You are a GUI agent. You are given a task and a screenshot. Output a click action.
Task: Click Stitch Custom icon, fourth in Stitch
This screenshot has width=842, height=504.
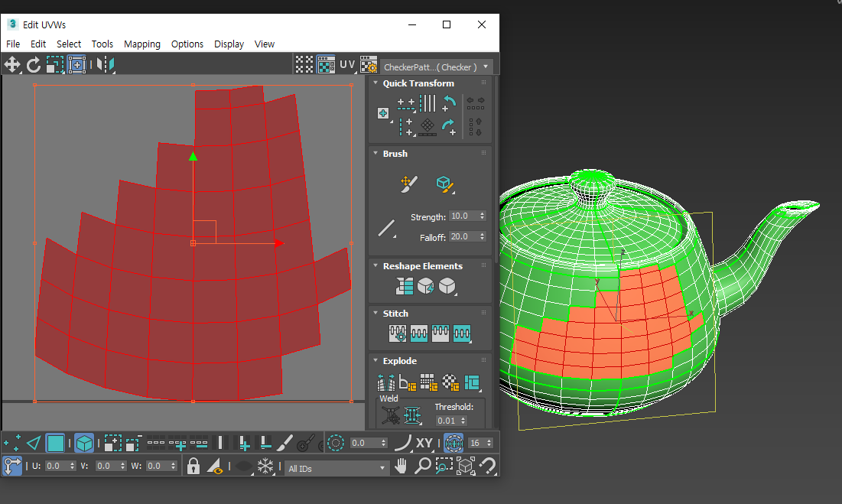[462, 333]
